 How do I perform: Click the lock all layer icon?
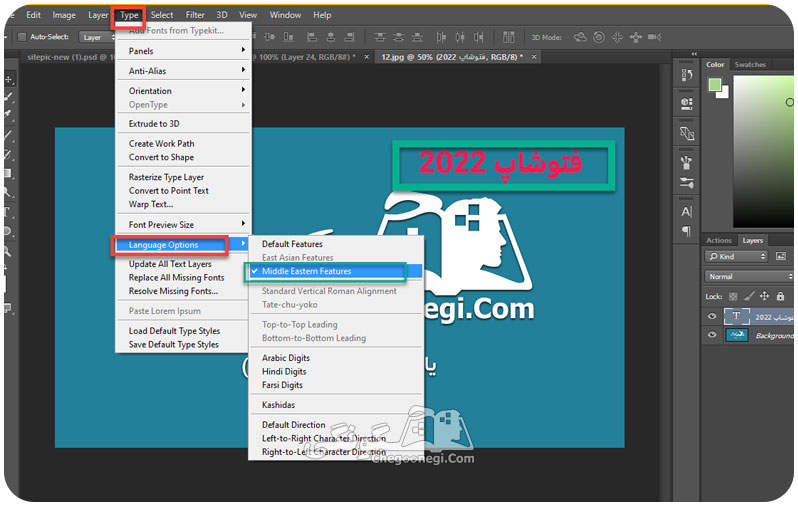pos(780,296)
